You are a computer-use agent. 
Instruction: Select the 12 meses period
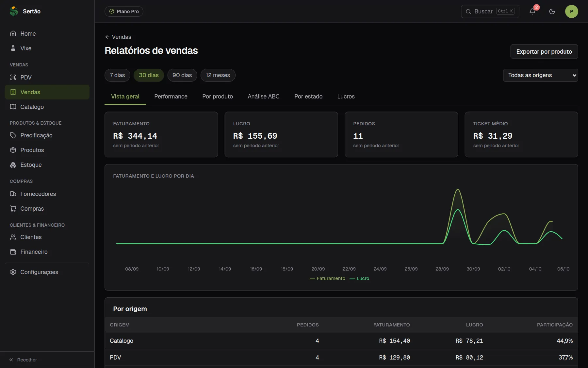218,75
